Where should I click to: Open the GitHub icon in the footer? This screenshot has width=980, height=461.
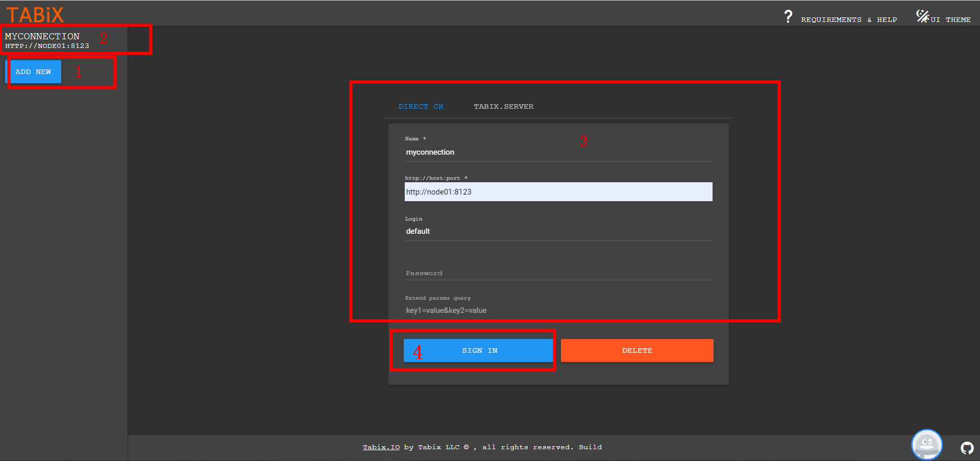point(967,448)
